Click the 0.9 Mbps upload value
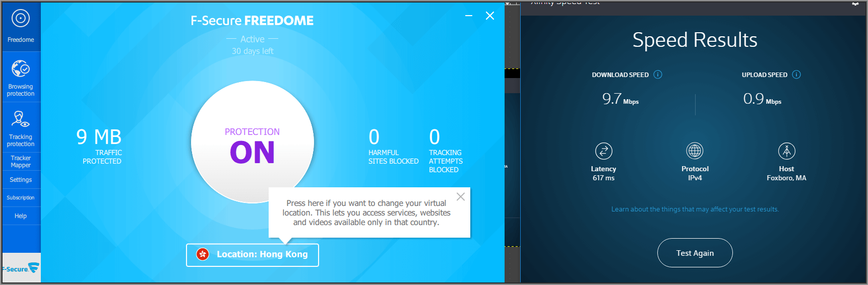Viewport: 868px width, 285px height. pyautogui.click(x=762, y=99)
